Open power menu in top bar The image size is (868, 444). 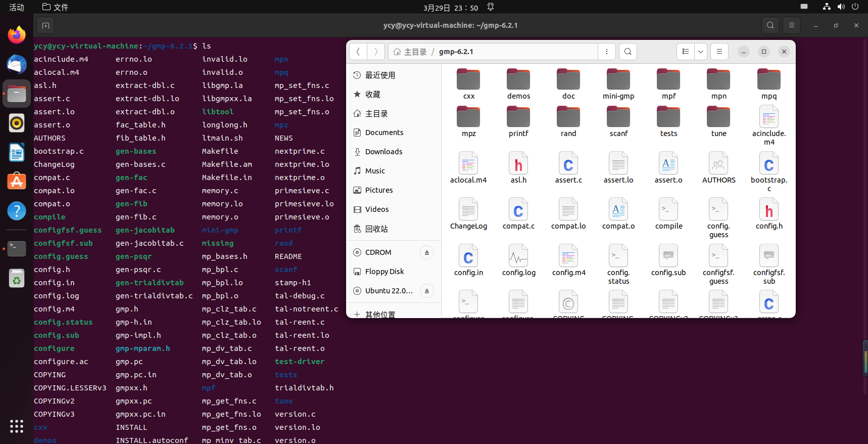(855, 7)
